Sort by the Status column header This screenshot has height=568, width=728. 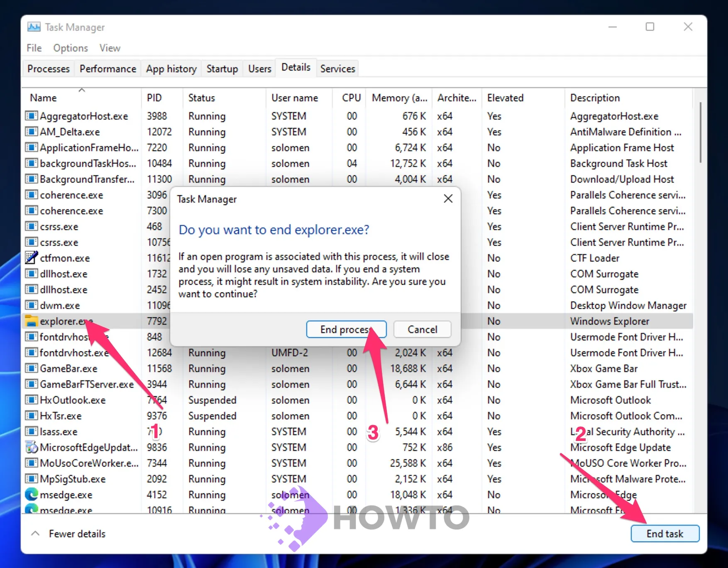tap(224, 98)
